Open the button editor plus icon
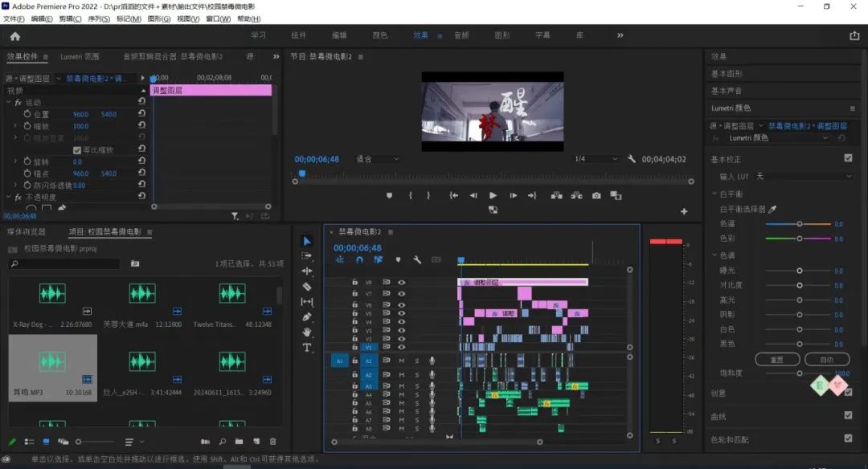The height and width of the screenshot is (469, 868). click(684, 211)
